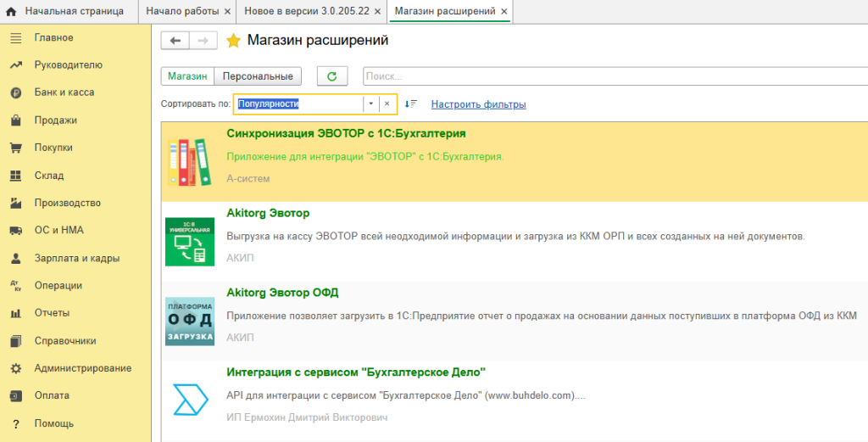Select the Магазин расширений tab
The image size is (868, 442).
445,12
